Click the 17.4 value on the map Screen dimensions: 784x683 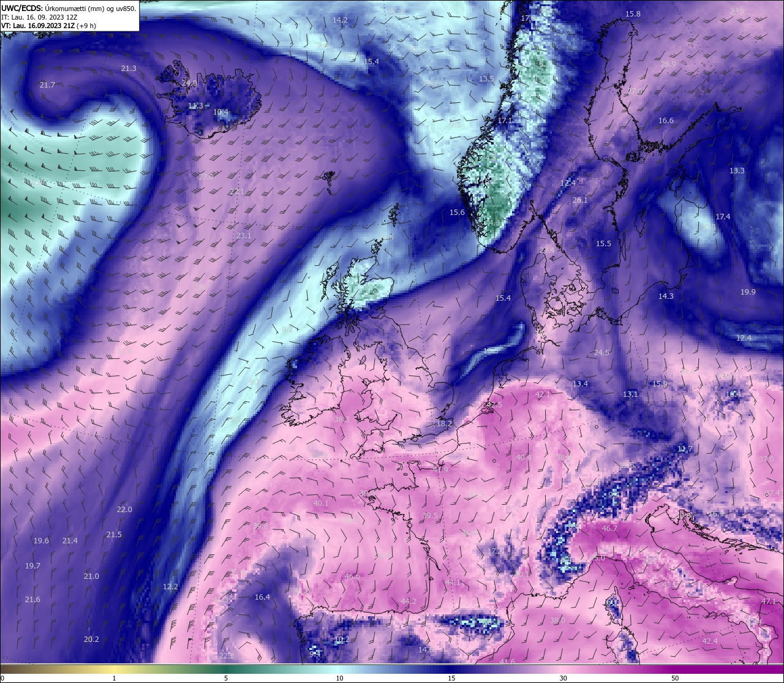(x=723, y=217)
